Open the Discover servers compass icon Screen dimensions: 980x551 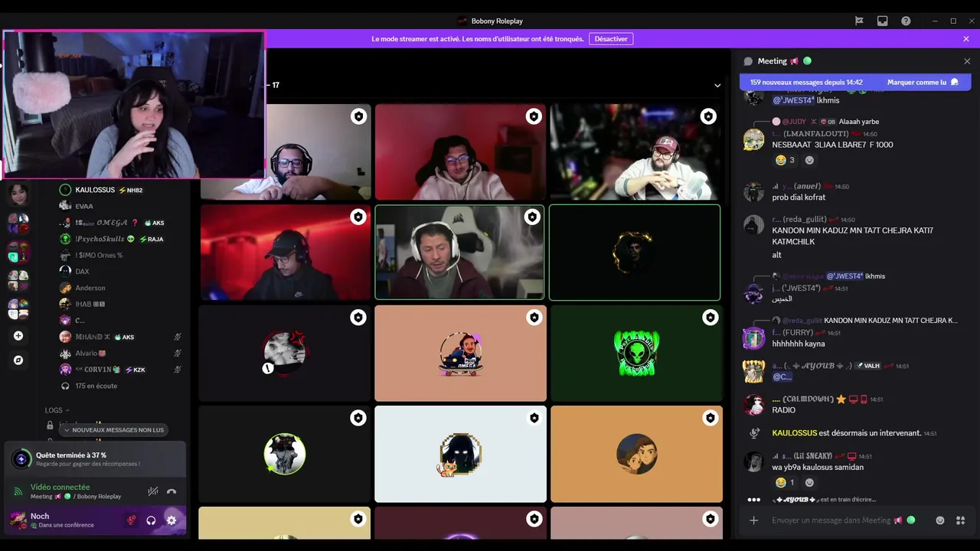click(x=18, y=360)
